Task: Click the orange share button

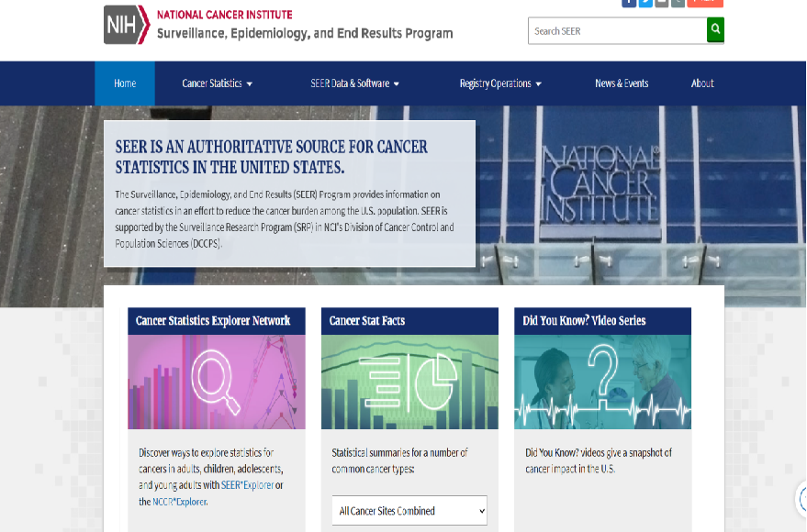Action: tap(705, 3)
